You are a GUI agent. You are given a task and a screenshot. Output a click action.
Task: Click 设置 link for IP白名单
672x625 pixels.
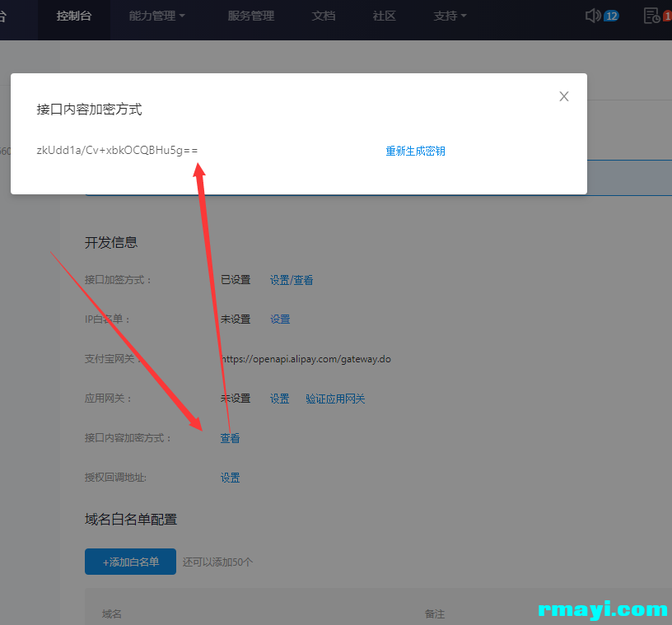coord(280,319)
